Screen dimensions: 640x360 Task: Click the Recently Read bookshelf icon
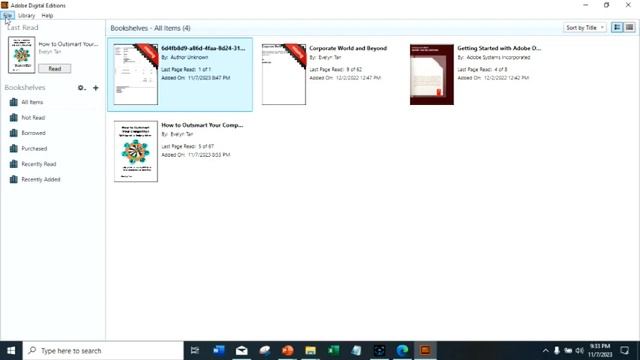tap(13, 164)
